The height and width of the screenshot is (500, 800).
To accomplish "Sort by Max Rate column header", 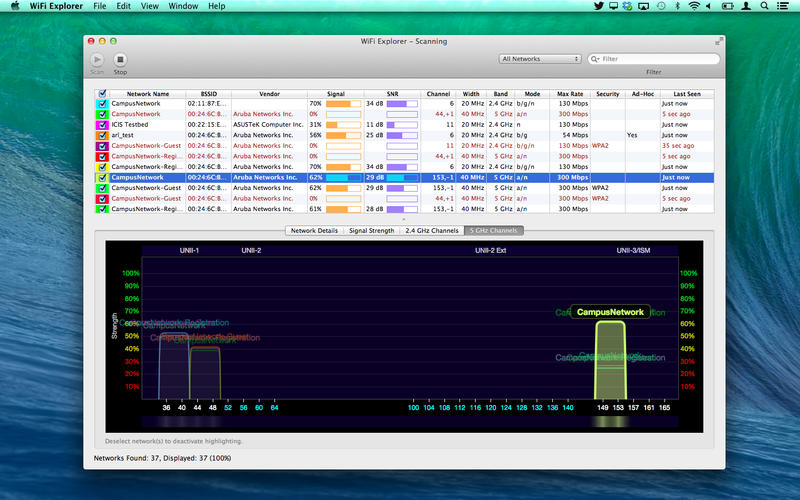I will point(570,94).
